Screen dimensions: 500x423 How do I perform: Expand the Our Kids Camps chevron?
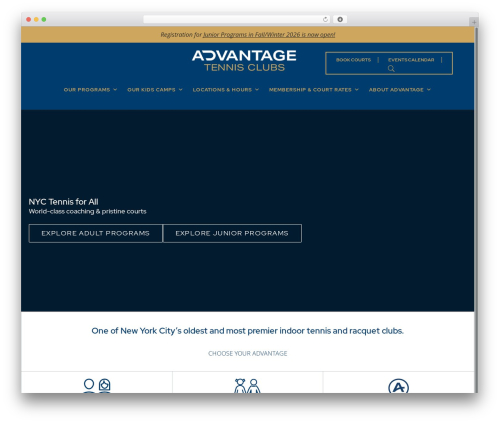point(180,90)
